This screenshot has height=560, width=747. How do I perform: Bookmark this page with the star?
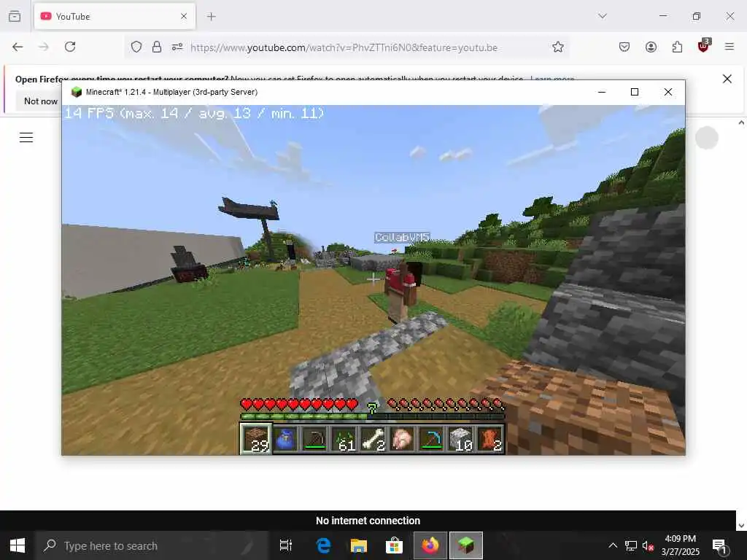(x=558, y=47)
